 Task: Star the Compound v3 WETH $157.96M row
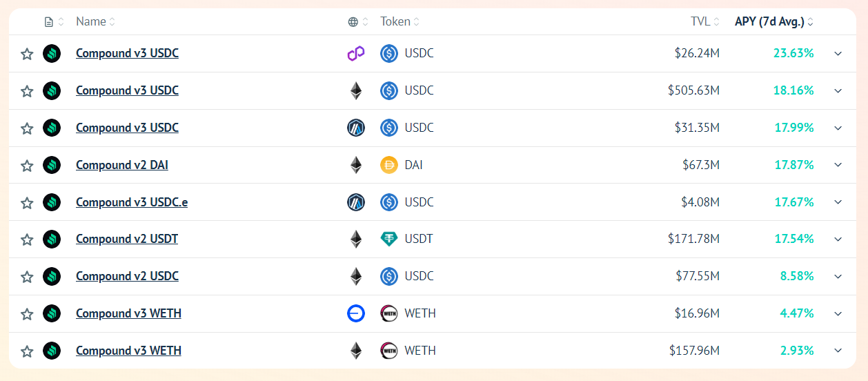click(27, 351)
